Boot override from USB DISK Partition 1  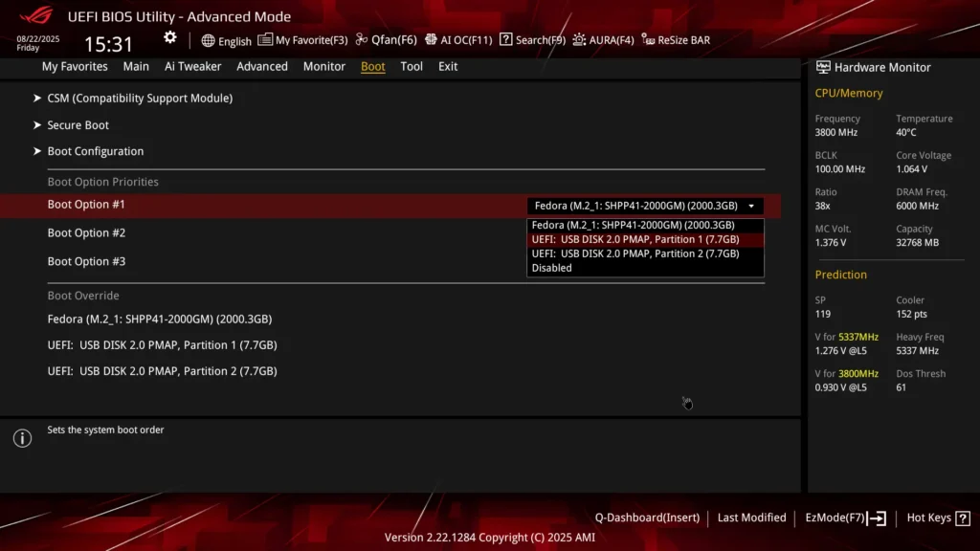click(163, 344)
